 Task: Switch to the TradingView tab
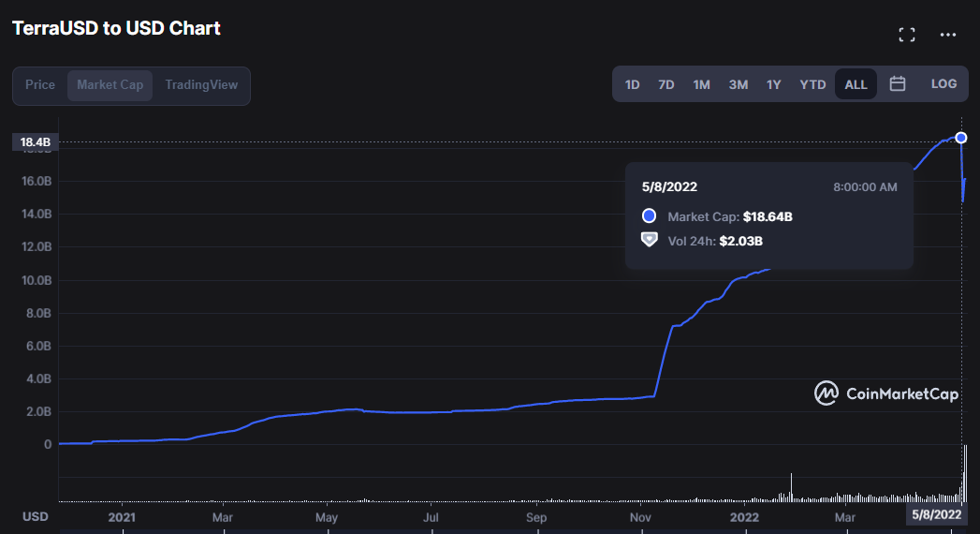pos(201,85)
